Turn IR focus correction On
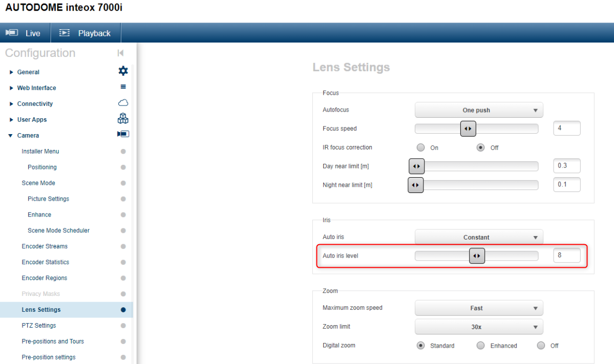This screenshot has height=364, width=614. tap(420, 147)
